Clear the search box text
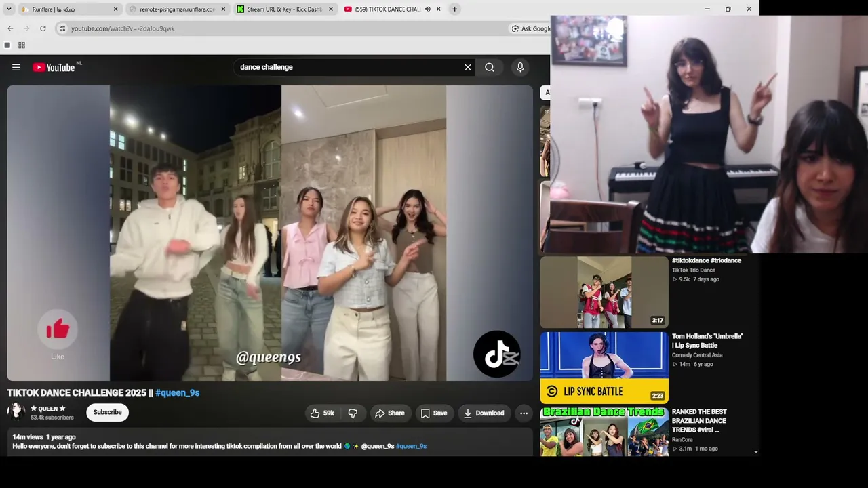The height and width of the screenshot is (488, 868). click(x=468, y=67)
